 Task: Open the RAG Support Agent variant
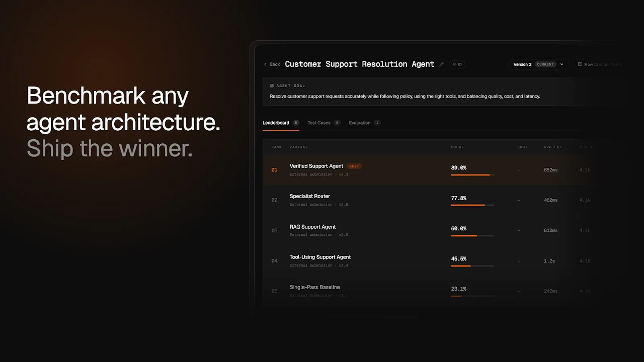pyautogui.click(x=312, y=227)
